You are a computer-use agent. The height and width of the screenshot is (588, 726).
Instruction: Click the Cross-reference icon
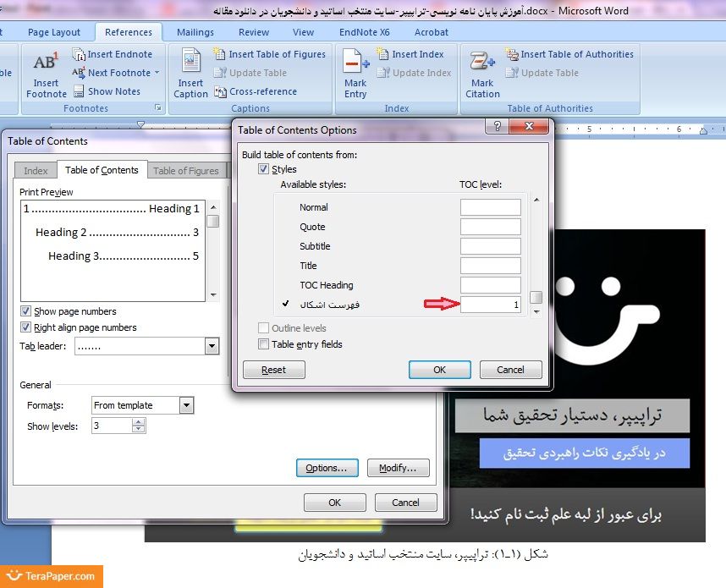click(220, 91)
